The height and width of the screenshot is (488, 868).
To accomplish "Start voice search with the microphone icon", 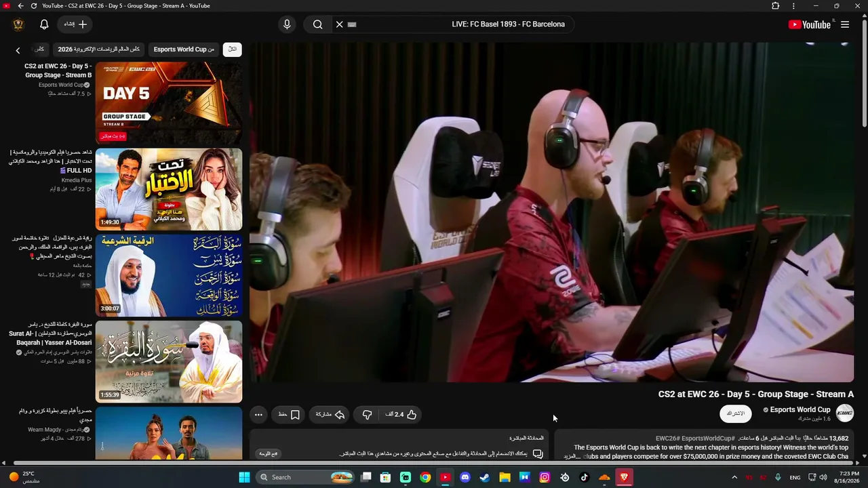I will point(287,24).
